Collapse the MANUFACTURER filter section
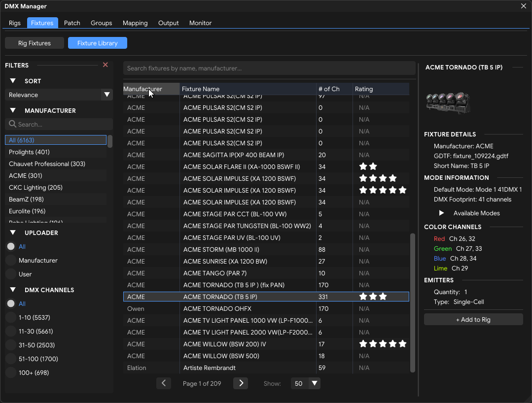Viewport: 532px width, 403px height. pos(13,110)
